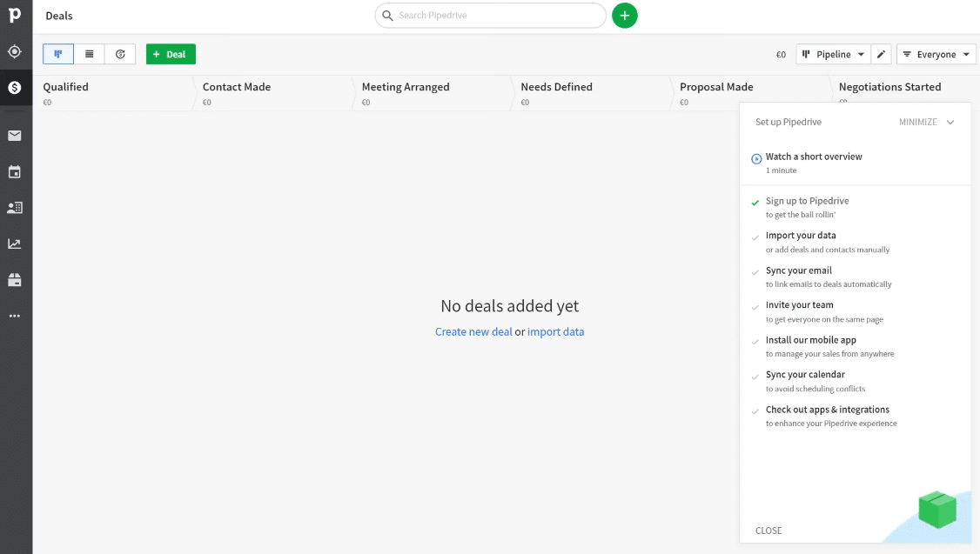Click the No deals added yet message
Screen dimensions: 980x554
click(509, 306)
